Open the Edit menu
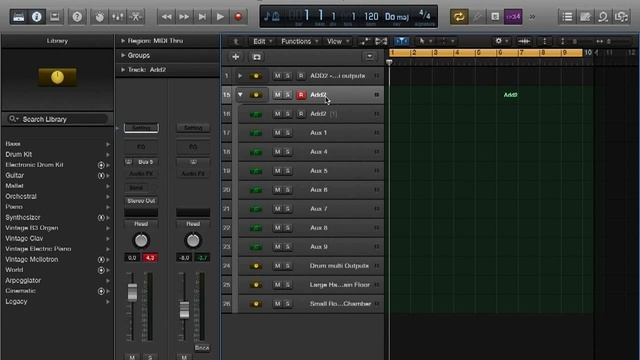This screenshot has width=640, height=360. click(x=262, y=41)
